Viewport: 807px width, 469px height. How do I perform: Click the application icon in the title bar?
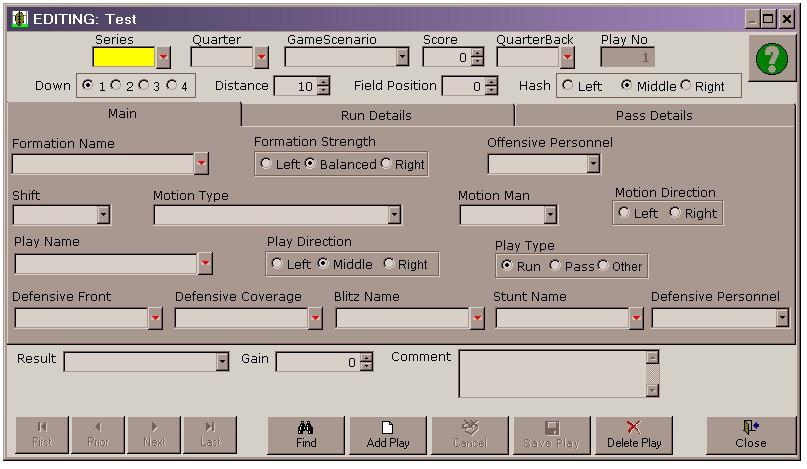coord(19,18)
